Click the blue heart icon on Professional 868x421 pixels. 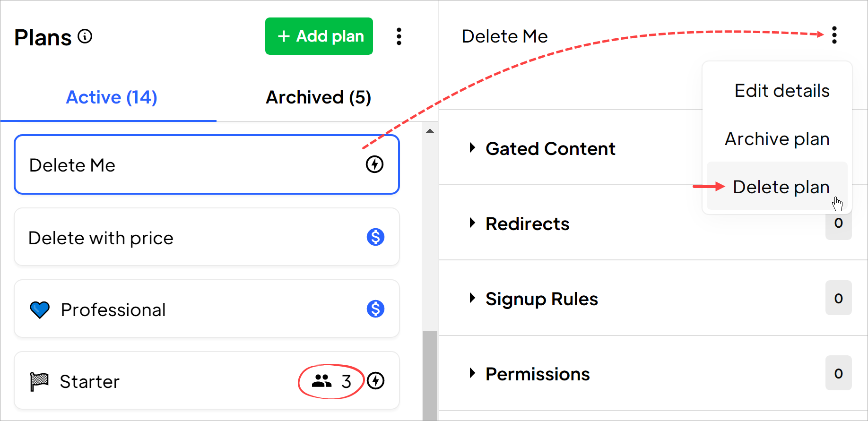[x=40, y=310]
